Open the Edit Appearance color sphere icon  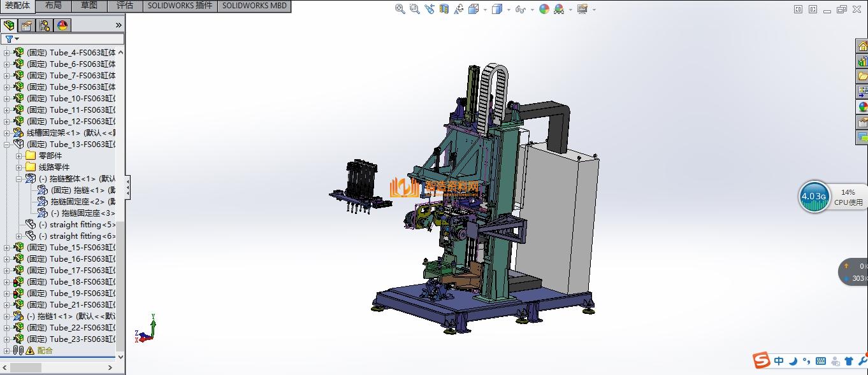click(x=544, y=9)
